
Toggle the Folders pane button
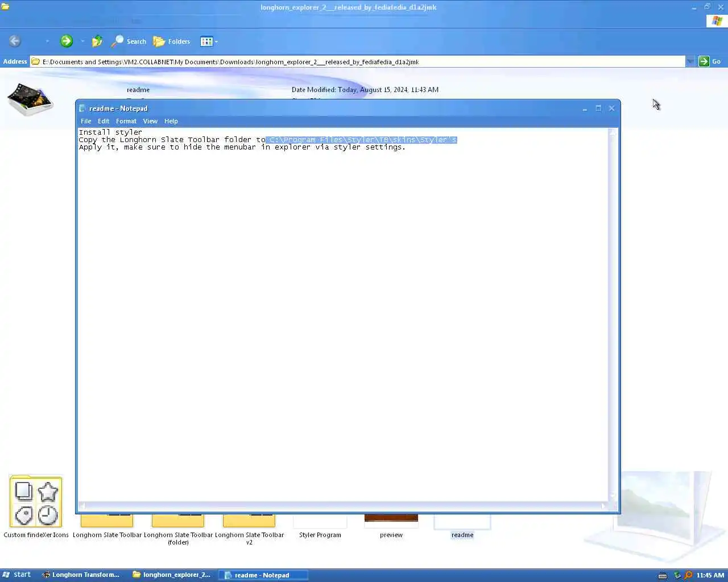172,41
